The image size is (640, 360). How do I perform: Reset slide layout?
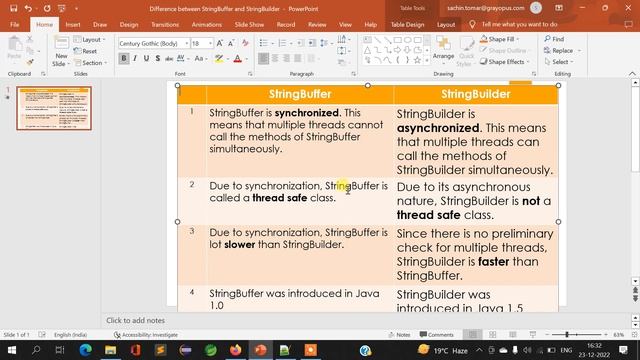click(86, 51)
